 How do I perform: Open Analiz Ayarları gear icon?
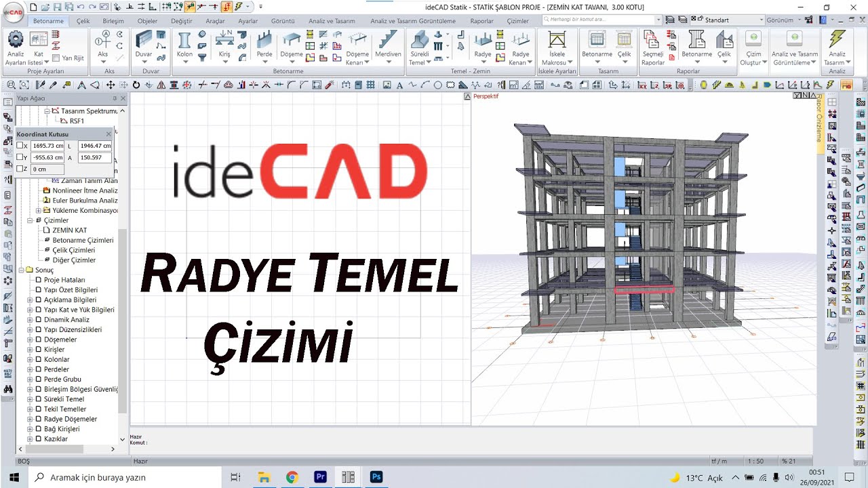[x=15, y=39]
